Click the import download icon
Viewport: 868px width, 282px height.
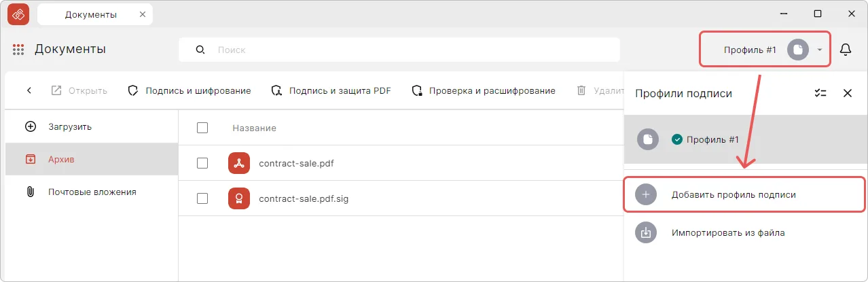646,232
